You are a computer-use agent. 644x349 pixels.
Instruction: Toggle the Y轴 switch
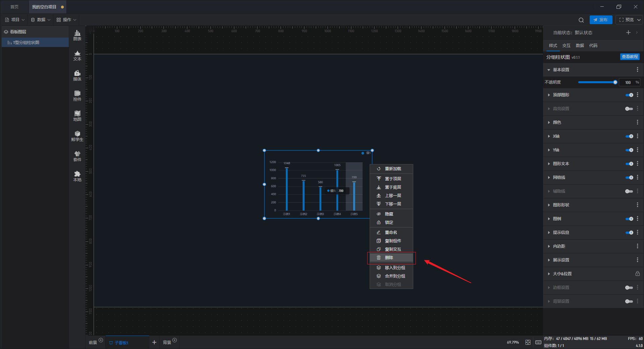(629, 150)
